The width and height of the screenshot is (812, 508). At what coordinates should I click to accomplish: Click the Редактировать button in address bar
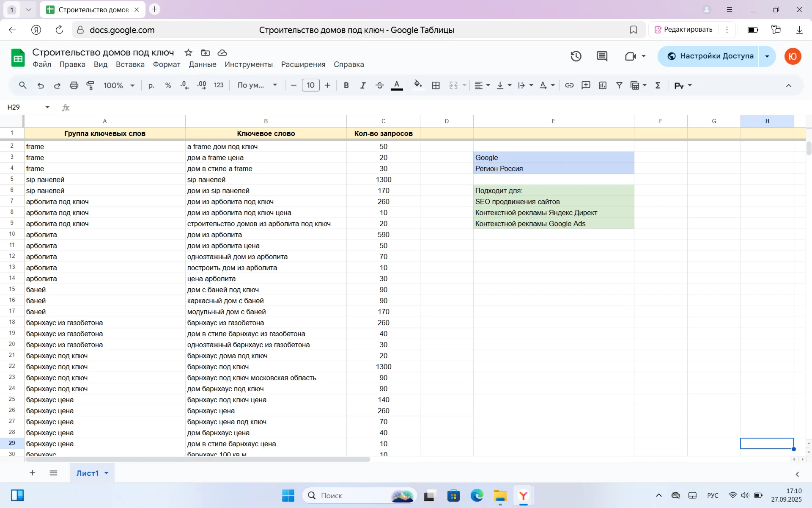pos(683,30)
